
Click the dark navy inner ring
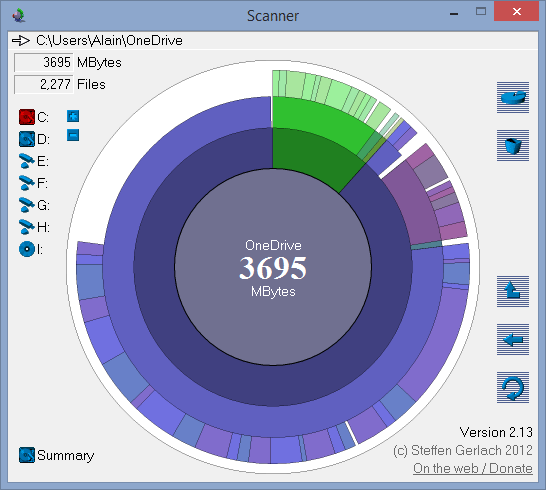[x=273, y=385]
